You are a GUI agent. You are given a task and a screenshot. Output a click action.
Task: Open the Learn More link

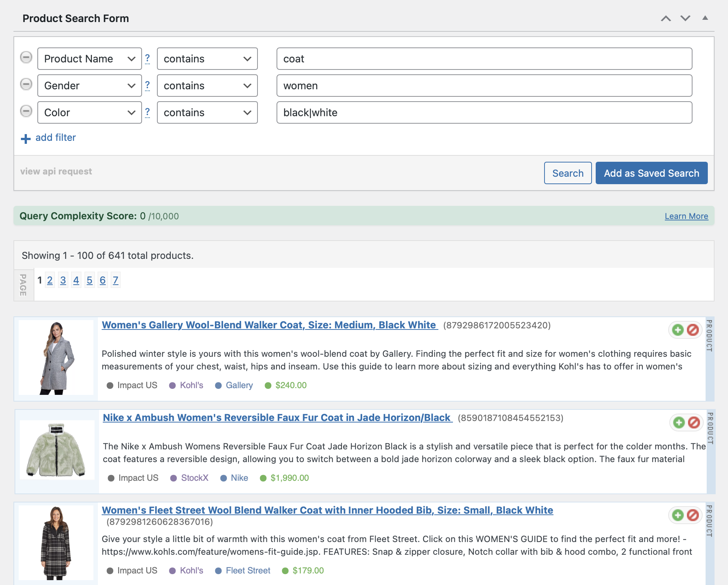point(686,216)
